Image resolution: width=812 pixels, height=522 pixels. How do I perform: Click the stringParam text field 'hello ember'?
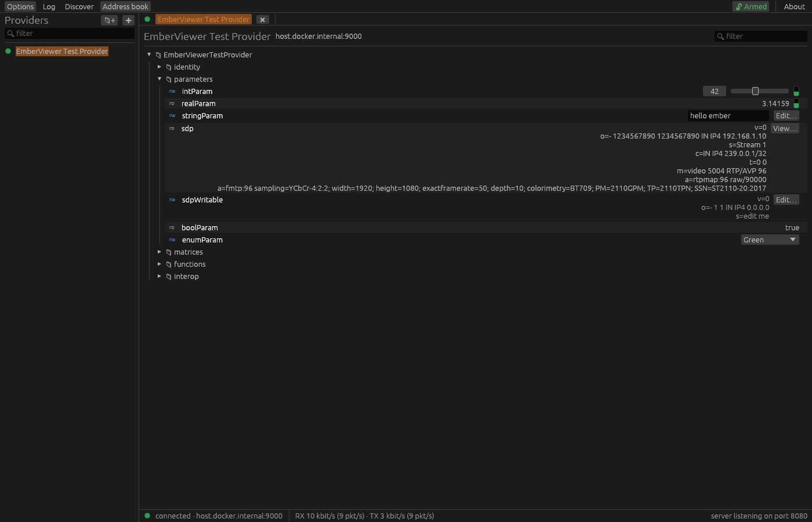tap(728, 116)
